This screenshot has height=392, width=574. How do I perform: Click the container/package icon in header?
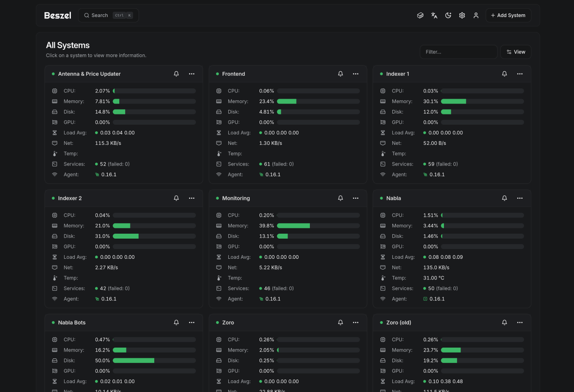420,15
